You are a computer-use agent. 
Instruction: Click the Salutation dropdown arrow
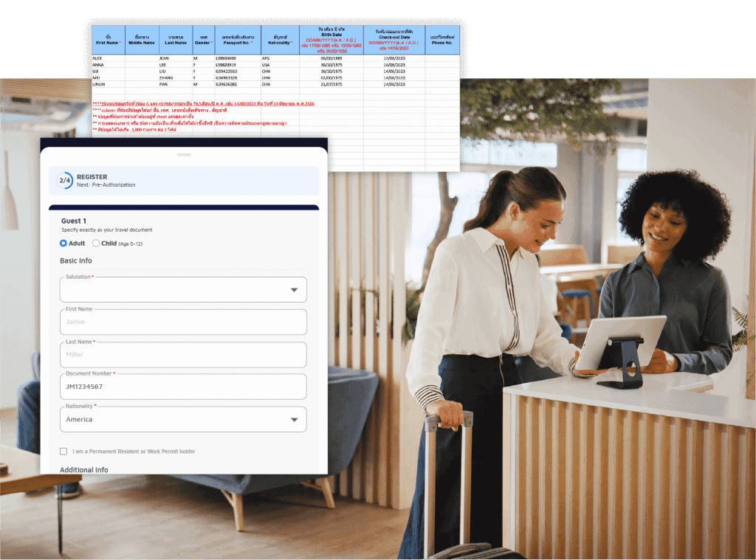tap(295, 290)
